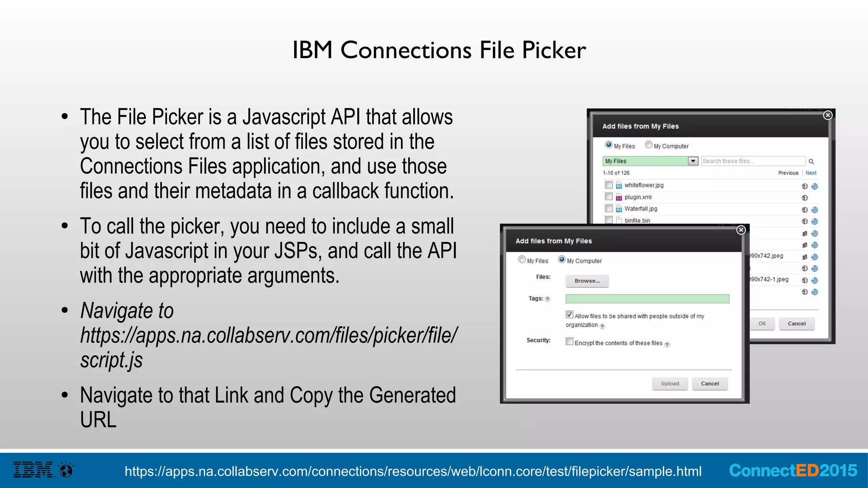Enable Encrypt the contents of these files

tap(570, 341)
